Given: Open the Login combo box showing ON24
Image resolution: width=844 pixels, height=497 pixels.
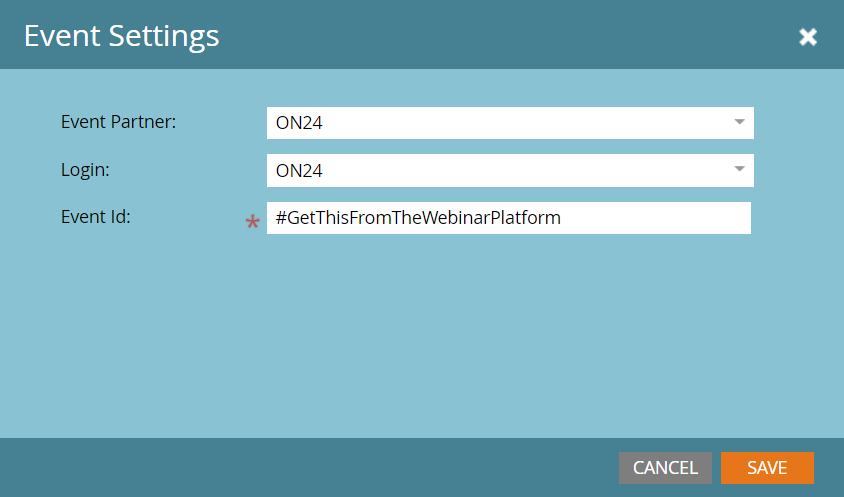Looking at the screenshot, I should pos(500,171).
